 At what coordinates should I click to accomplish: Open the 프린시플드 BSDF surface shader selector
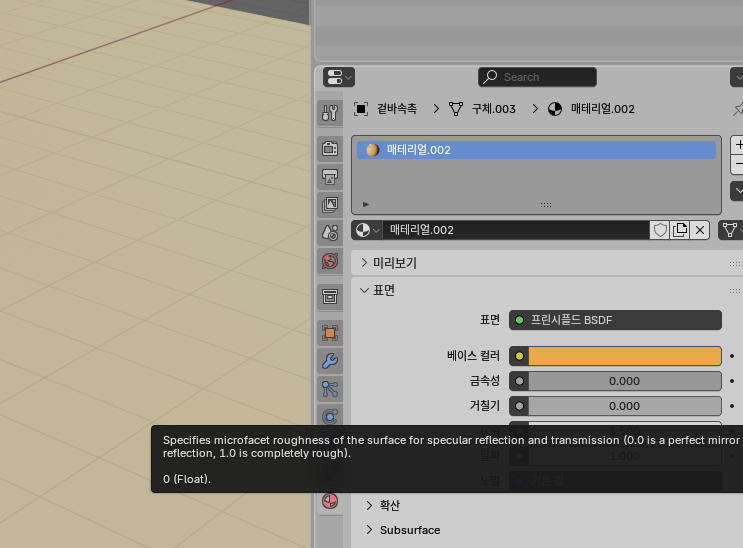click(x=615, y=320)
